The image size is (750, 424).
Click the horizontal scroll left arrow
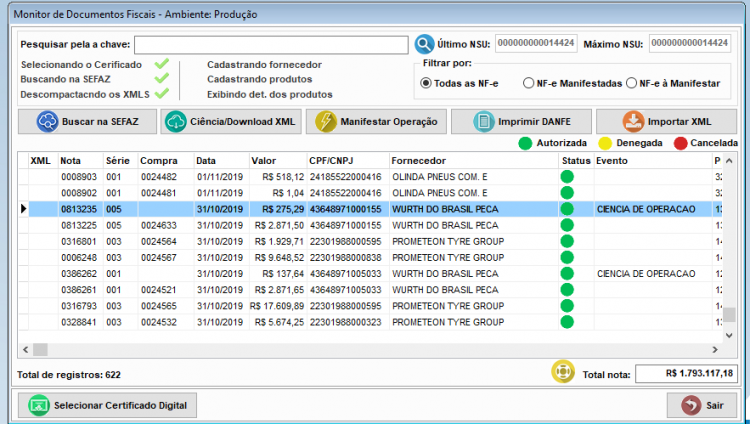pos(26,350)
